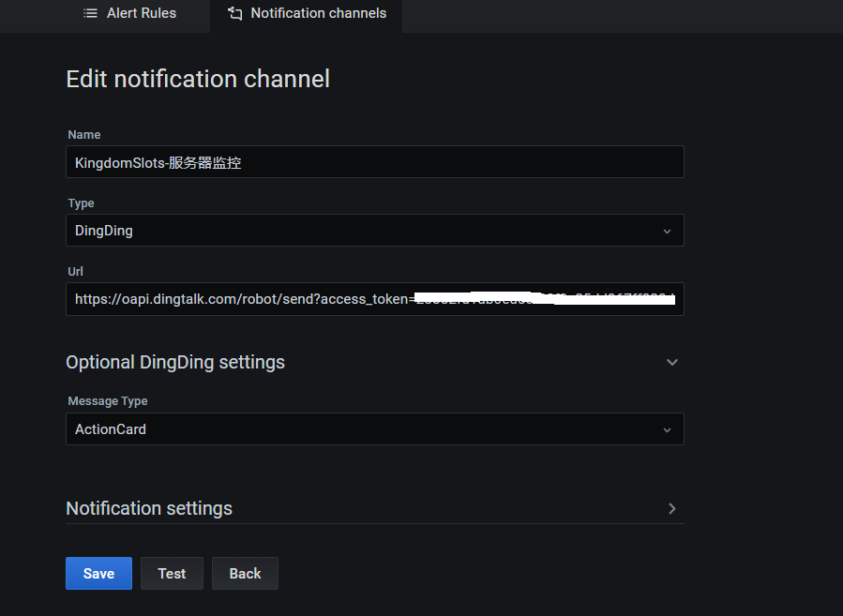Expand Notification settings using its right chevron
Viewport: 843px width, 616px height.
click(x=671, y=508)
